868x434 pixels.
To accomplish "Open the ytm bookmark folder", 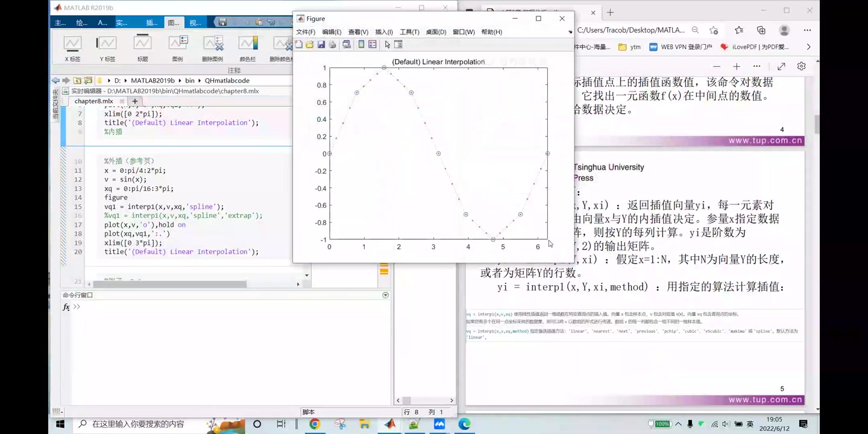I will [x=630, y=46].
